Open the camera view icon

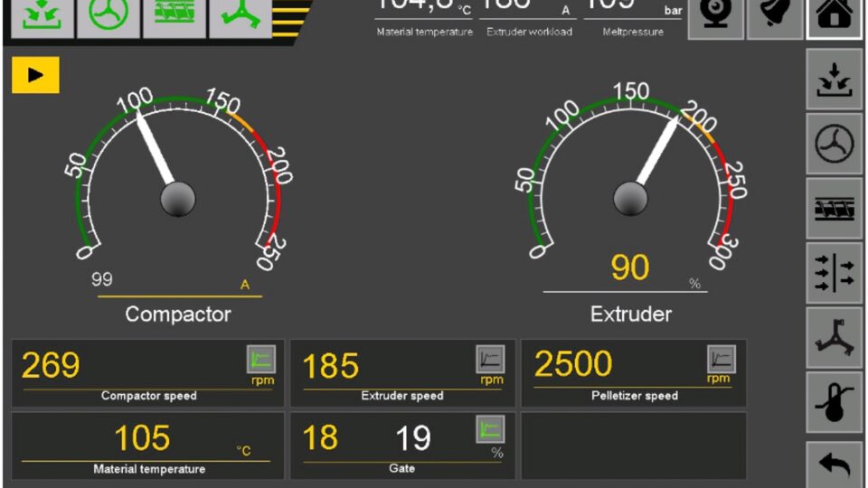pyautogui.click(x=715, y=18)
